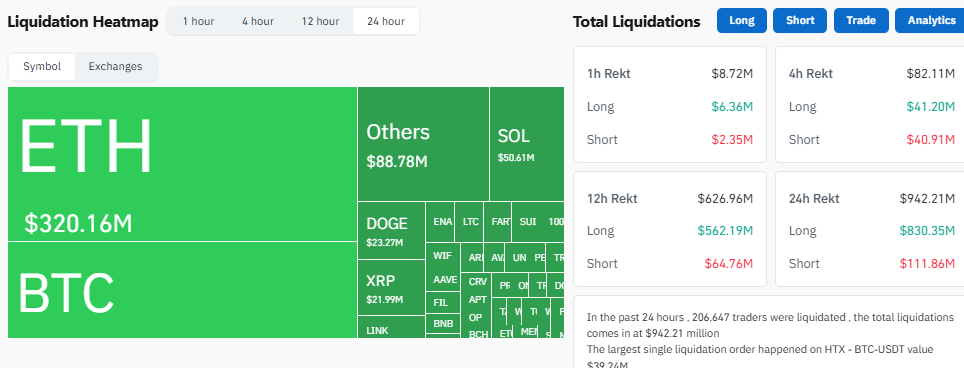
Task: Click the XRP $21.99M tile
Action: [392, 288]
